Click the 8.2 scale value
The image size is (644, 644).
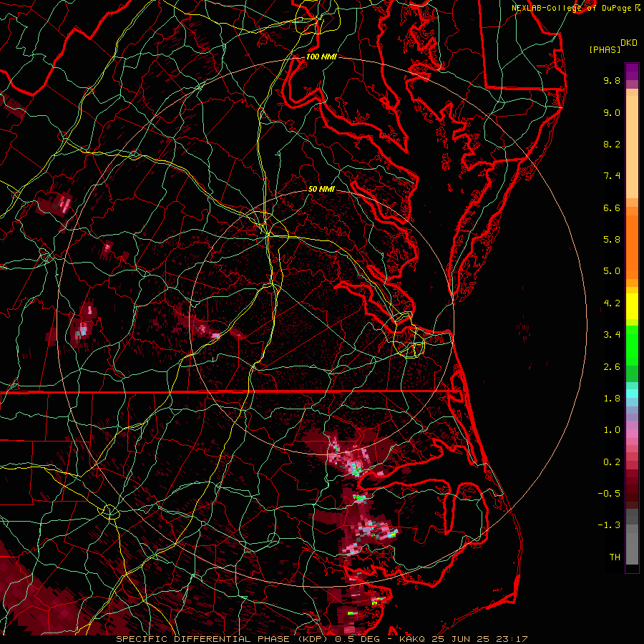coord(612,144)
